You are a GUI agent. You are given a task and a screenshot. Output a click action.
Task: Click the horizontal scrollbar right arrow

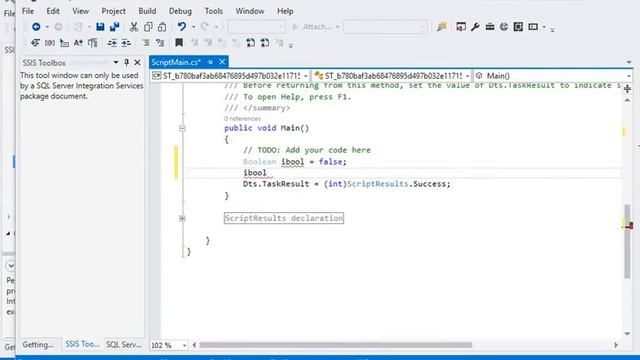616,345
